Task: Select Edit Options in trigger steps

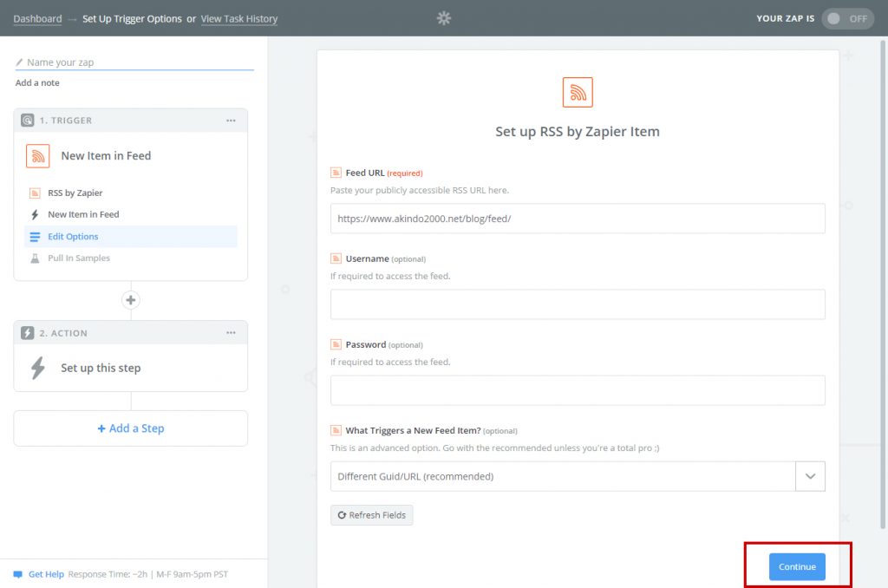Action: (x=73, y=237)
